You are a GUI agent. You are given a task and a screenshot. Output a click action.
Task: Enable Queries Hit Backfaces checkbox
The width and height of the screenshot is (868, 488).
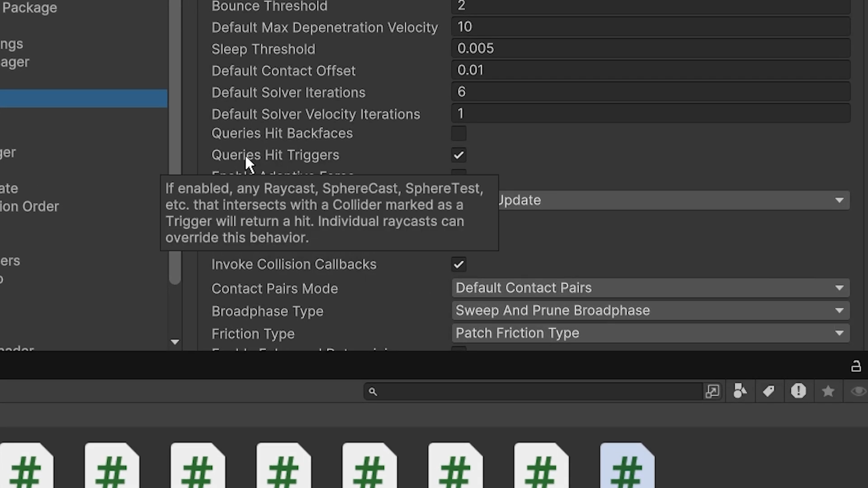point(458,133)
